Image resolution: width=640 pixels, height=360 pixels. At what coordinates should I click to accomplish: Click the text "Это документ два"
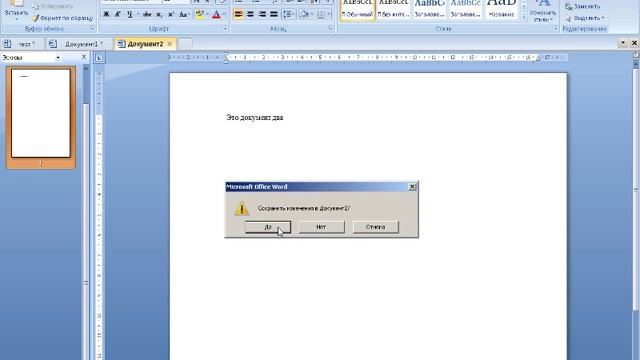click(x=255, y=118)
